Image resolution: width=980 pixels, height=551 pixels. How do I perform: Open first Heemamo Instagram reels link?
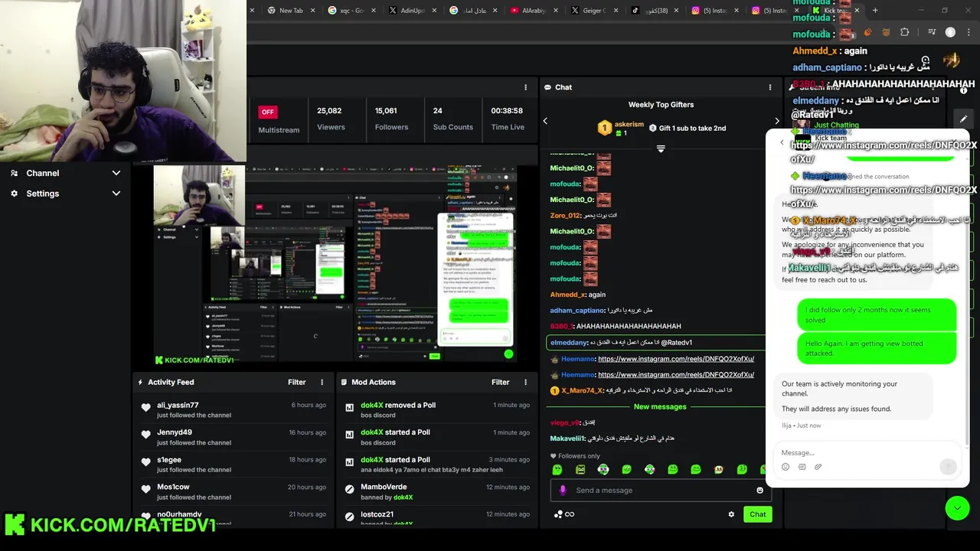(x=676, y=359)
